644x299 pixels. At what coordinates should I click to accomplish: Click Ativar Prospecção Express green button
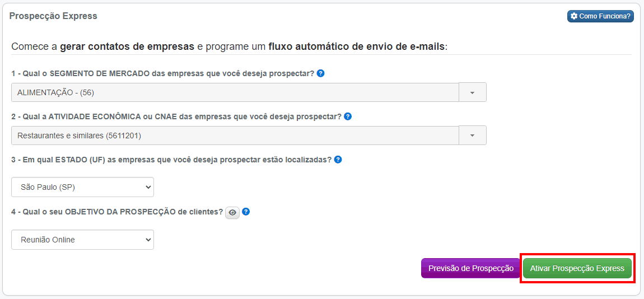[577, 268]
